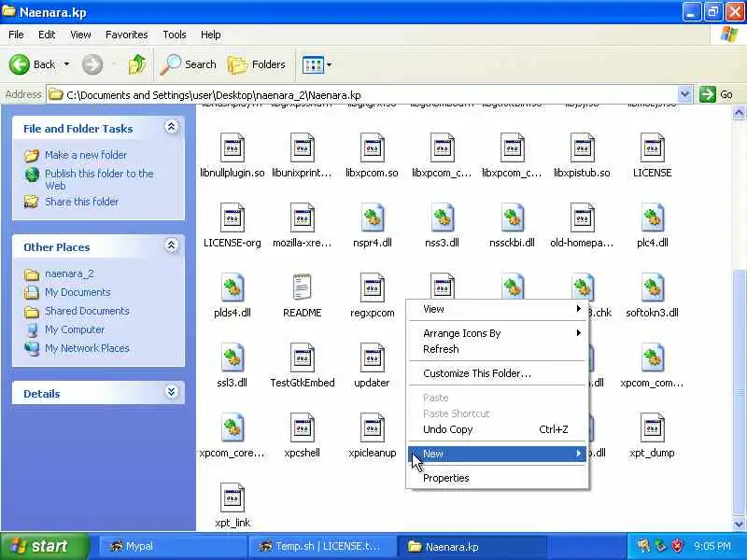Select the xpicleanup file icon

372,428
